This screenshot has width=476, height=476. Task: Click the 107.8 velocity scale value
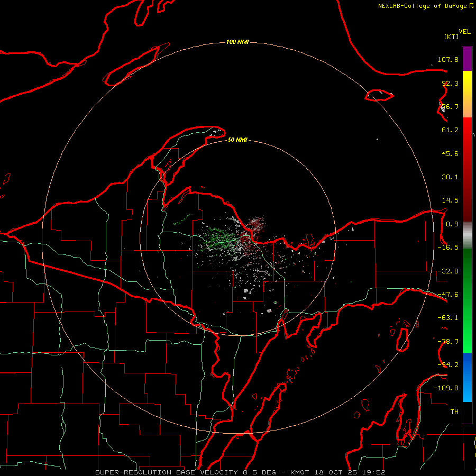click(x=448, y=59)
